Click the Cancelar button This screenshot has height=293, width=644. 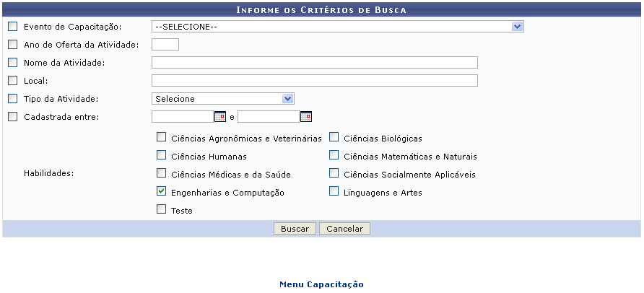pos(344,229)
